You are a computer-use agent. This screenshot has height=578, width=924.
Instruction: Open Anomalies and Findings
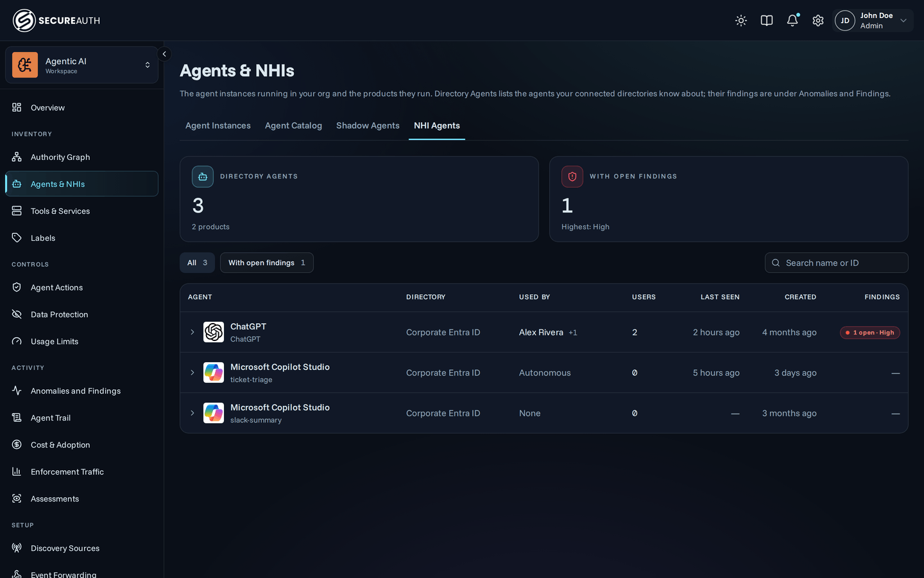81,390
